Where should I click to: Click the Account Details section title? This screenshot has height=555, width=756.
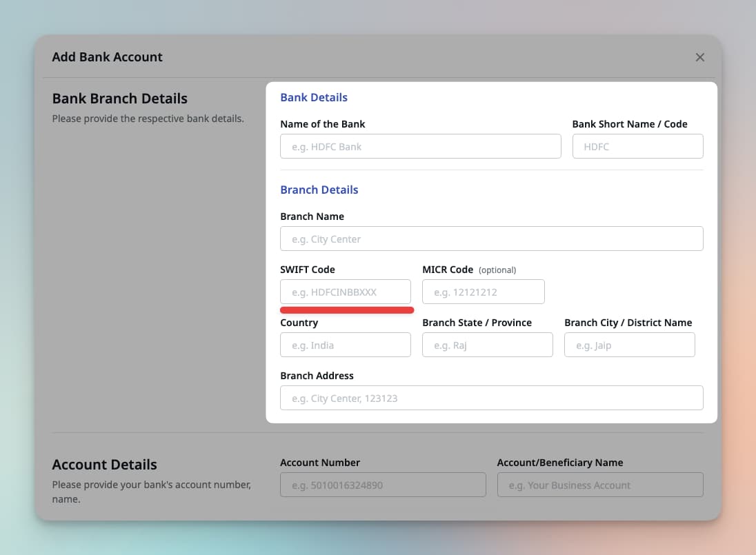tap(104, 465)
